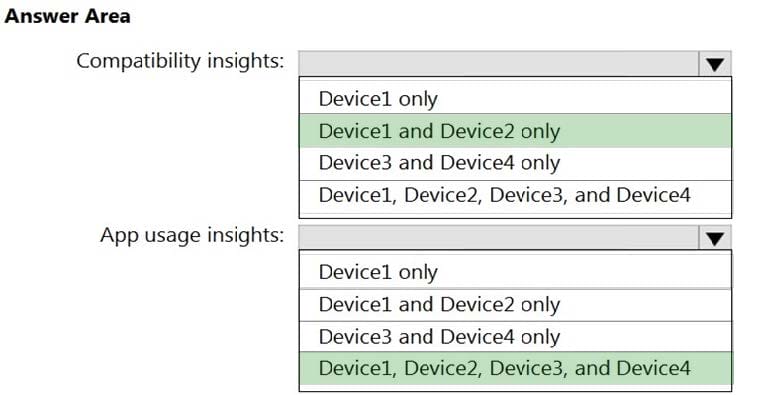Screen dimensions: 760x395
Task: Select 'Device1 only' under App usage insights
Action: pyautogui.click(x=515, y=272)
